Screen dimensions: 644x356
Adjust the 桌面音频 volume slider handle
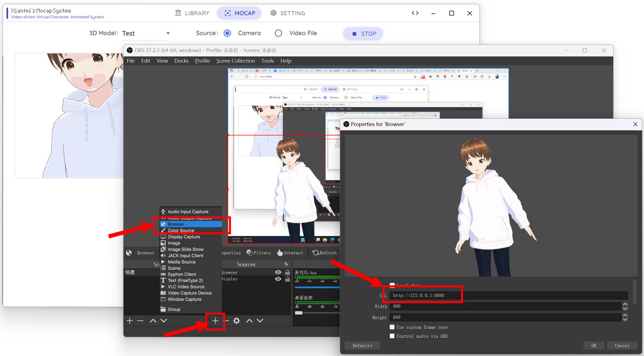click(299, 313)
